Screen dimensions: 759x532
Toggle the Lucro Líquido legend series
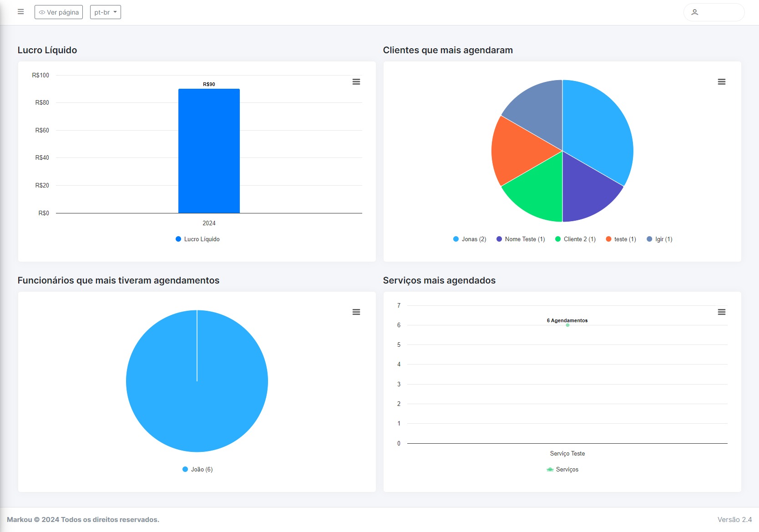197,239
